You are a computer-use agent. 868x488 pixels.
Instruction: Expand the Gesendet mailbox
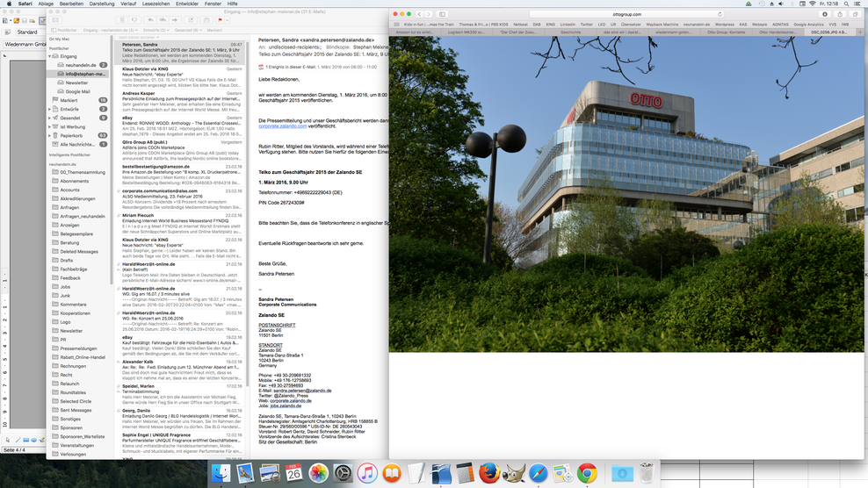pyautogui.click(x=49, y=118)
